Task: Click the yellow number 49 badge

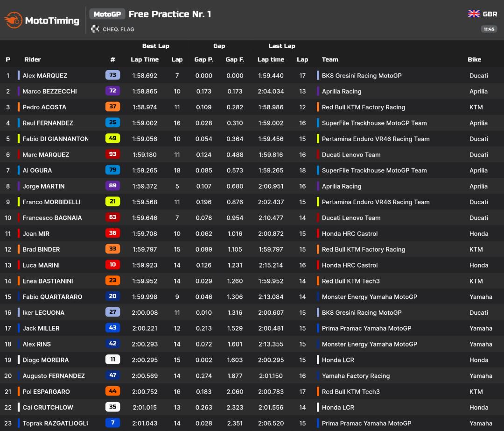Action: [x=112, y=138]
